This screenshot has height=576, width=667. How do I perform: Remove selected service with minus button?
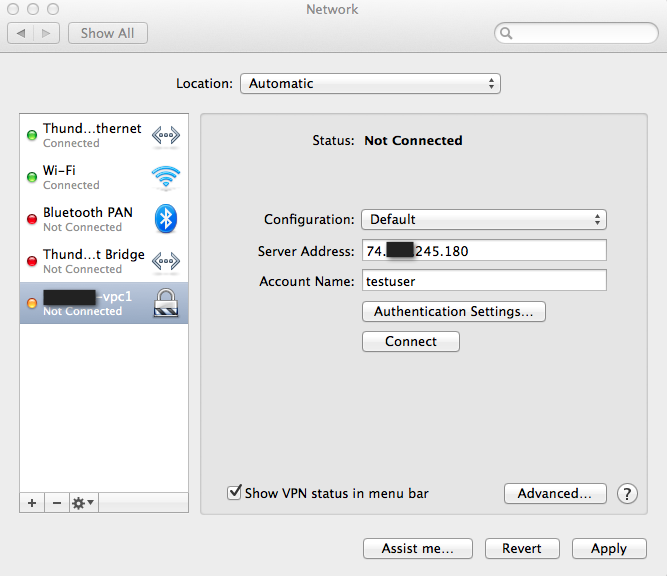(x=56, y=503)
